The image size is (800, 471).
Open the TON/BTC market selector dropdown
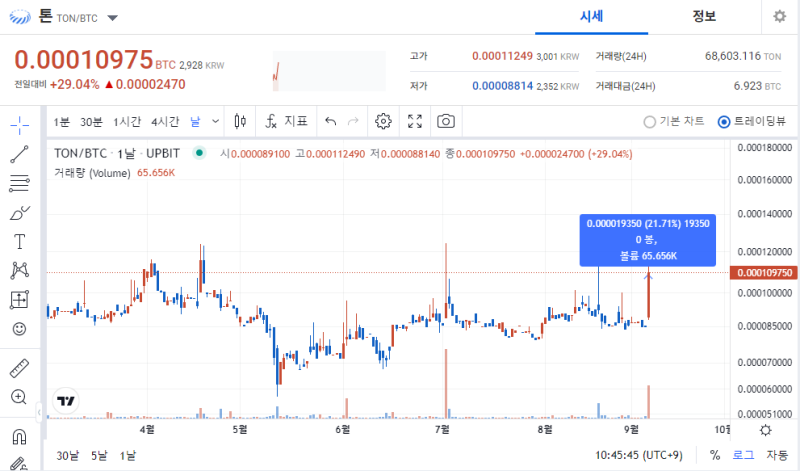[x=113, y=18]
